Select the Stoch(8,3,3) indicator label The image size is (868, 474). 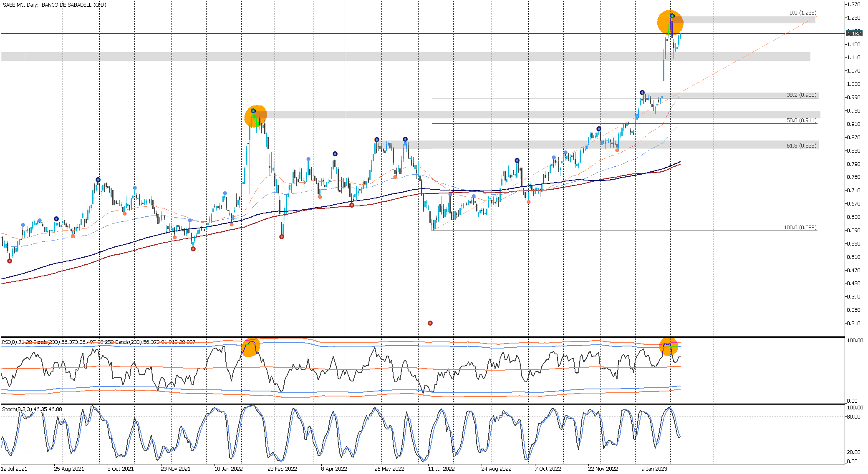pyautogui.click(x=17, y=409)
